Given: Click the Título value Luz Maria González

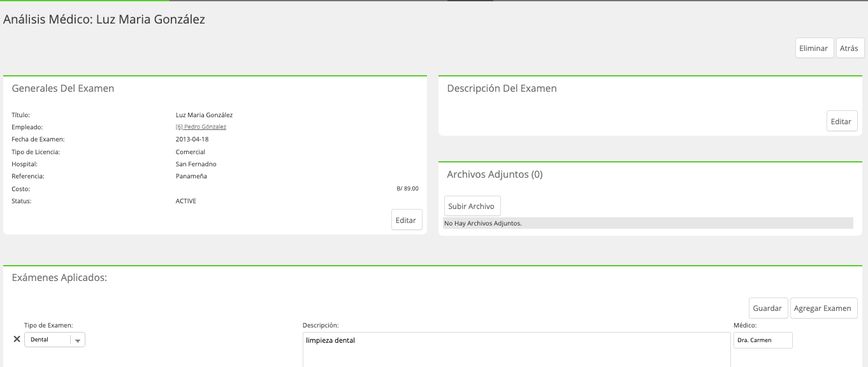Looking at the screenshot, I should point(204,115).
